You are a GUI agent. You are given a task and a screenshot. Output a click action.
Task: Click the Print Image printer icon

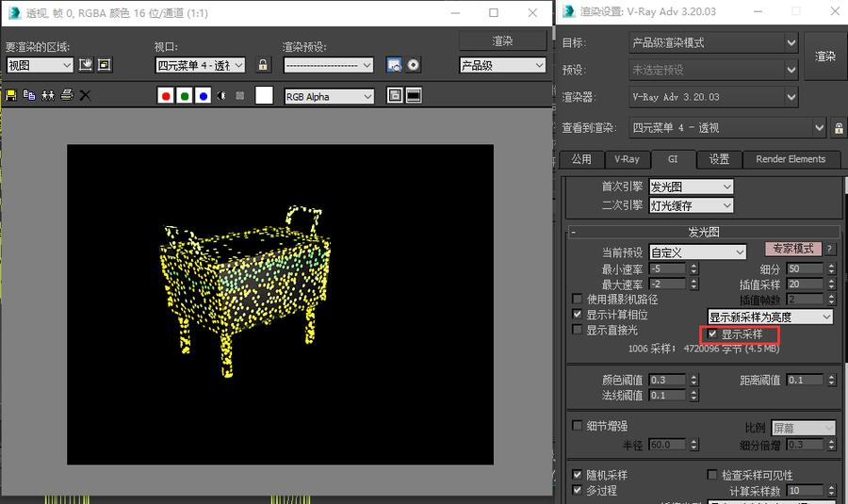point(67,96)
